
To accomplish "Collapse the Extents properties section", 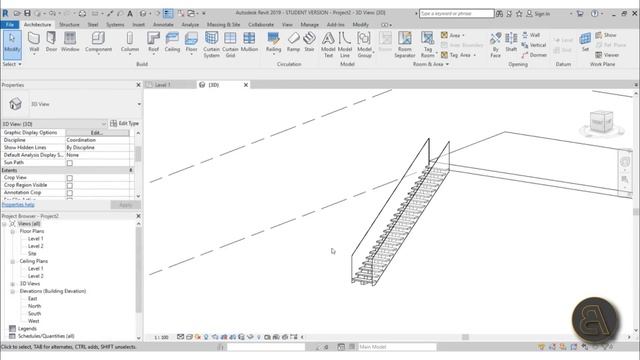I will click(131, 170).
